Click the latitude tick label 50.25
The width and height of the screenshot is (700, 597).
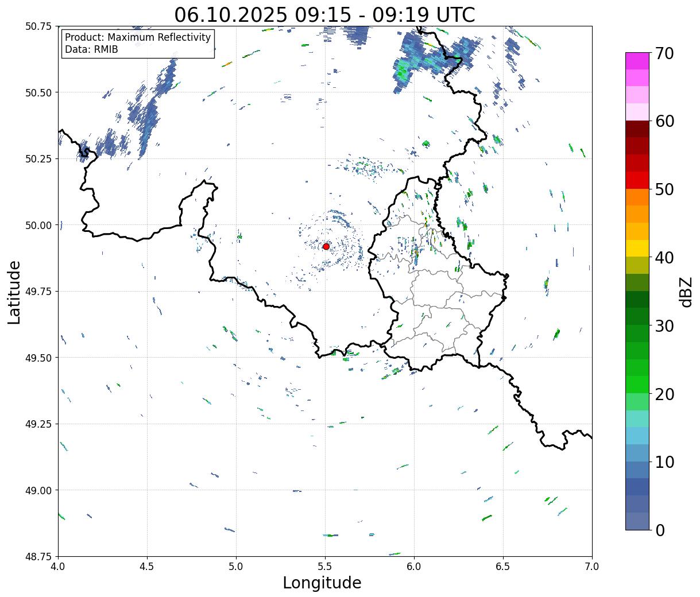tap(38, 159)
